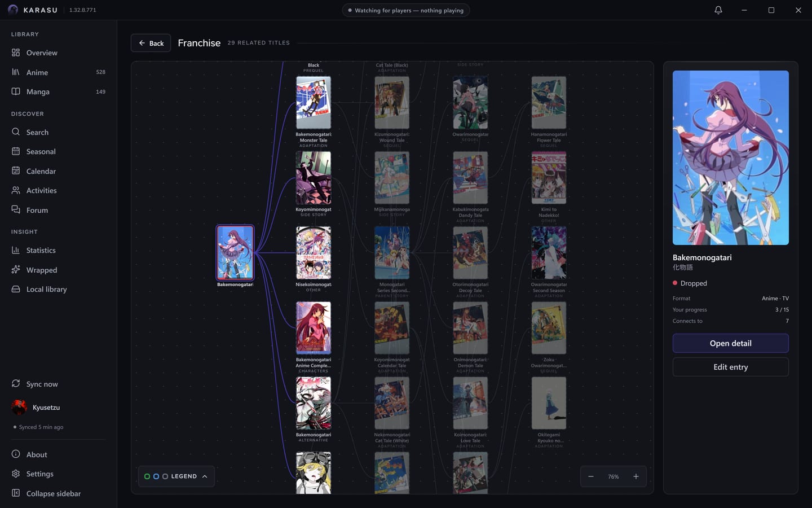The width and height of the screenshot is (812, 508).
Task: Select Okitegami Kyouko node
Action: [x=549, y=403]
